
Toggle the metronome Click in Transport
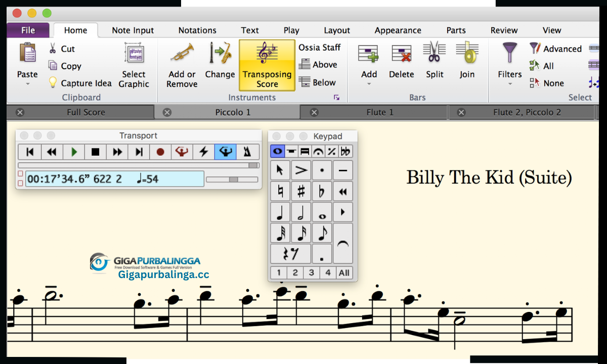tap(248, 152)
